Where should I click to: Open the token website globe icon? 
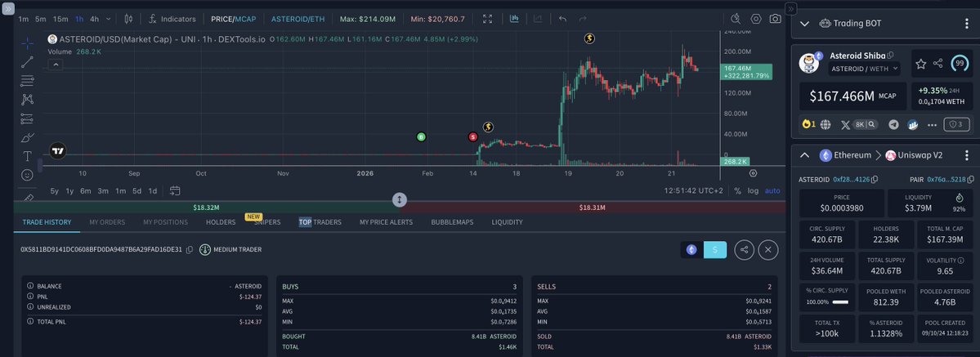826,124
